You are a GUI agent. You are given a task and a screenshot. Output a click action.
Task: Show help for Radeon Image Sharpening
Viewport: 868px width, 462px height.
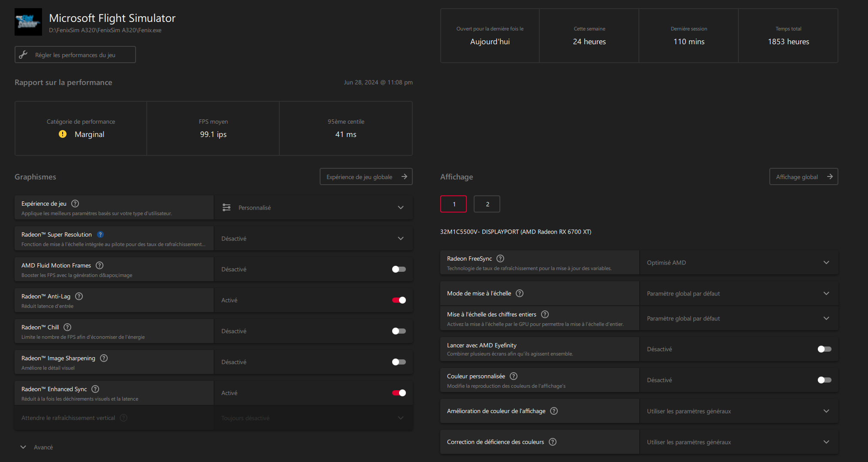(104, 358)
